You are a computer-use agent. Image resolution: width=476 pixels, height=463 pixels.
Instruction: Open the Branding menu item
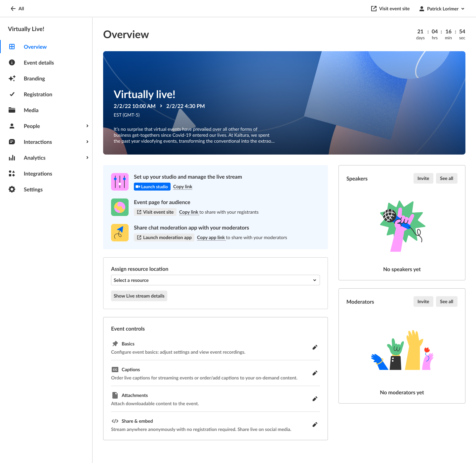(34, 79)
